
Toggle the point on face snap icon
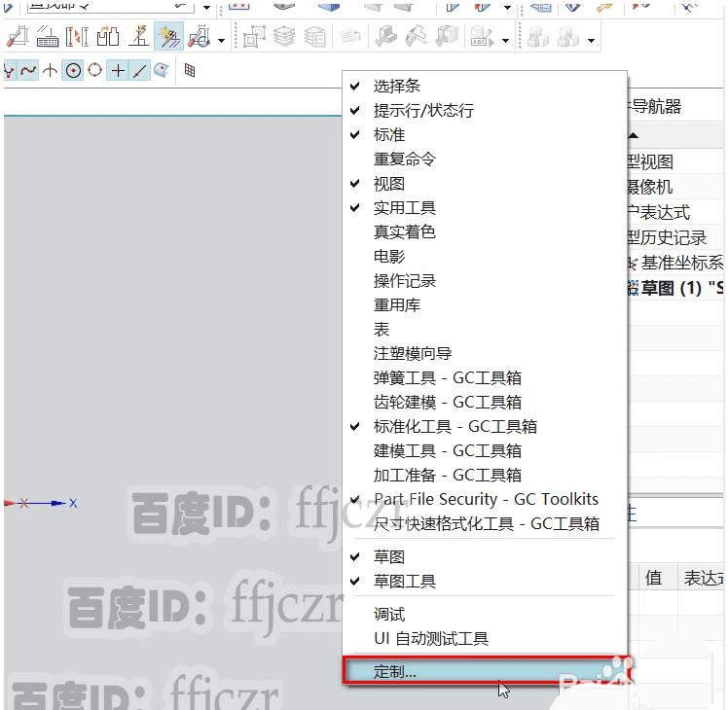(x=162, y=71)
